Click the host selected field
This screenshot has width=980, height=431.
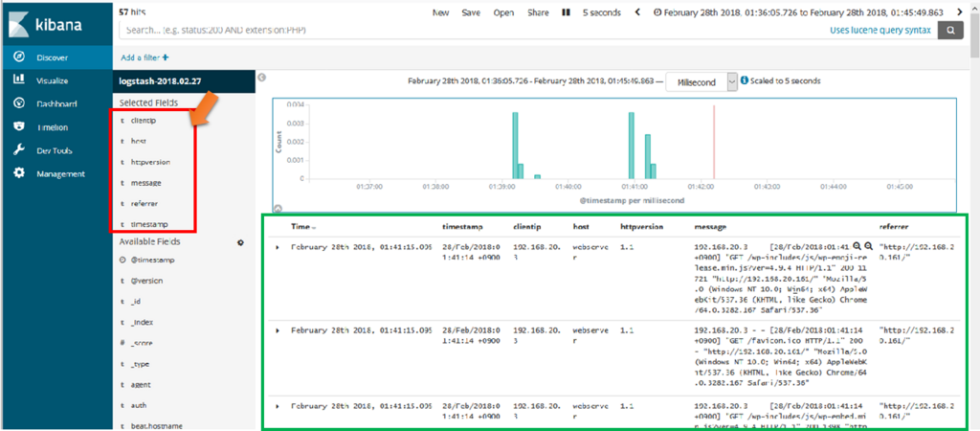(x=139, y=142)
